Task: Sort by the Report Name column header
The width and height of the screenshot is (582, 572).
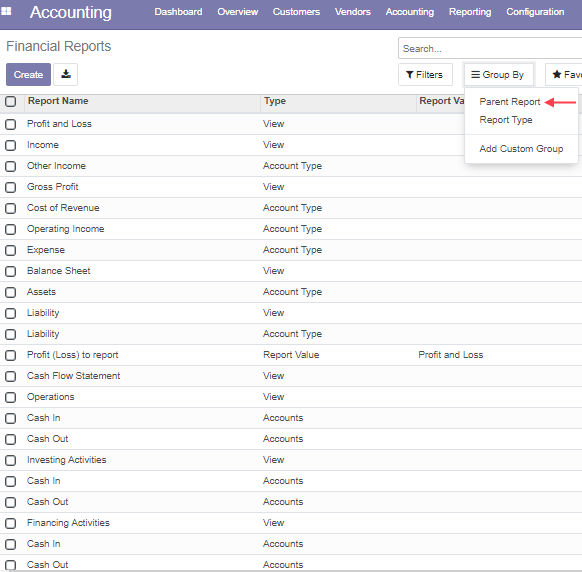Action: [x=58, y=101]
